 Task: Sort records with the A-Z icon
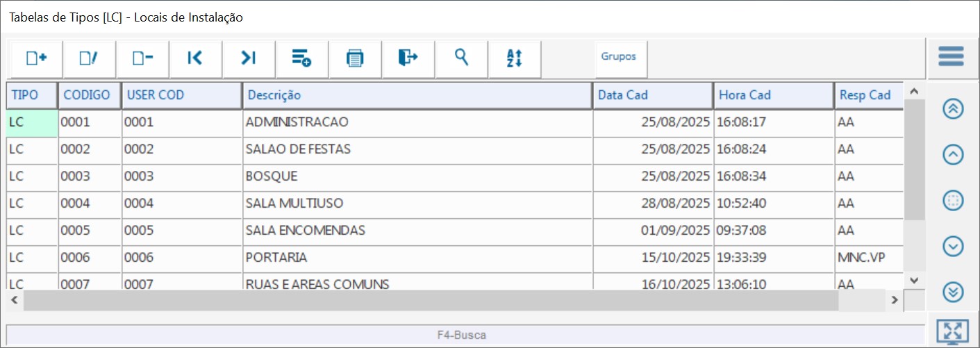point(514,58)
